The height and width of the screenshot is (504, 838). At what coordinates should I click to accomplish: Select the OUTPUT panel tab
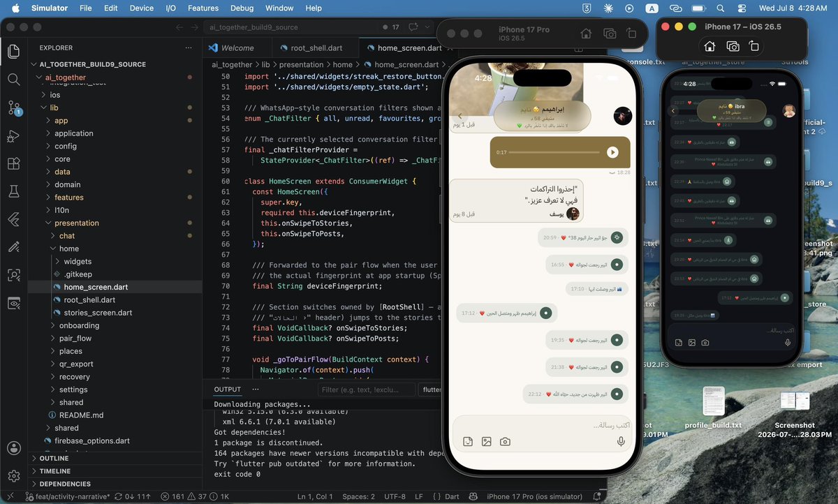tap(227, 390)
